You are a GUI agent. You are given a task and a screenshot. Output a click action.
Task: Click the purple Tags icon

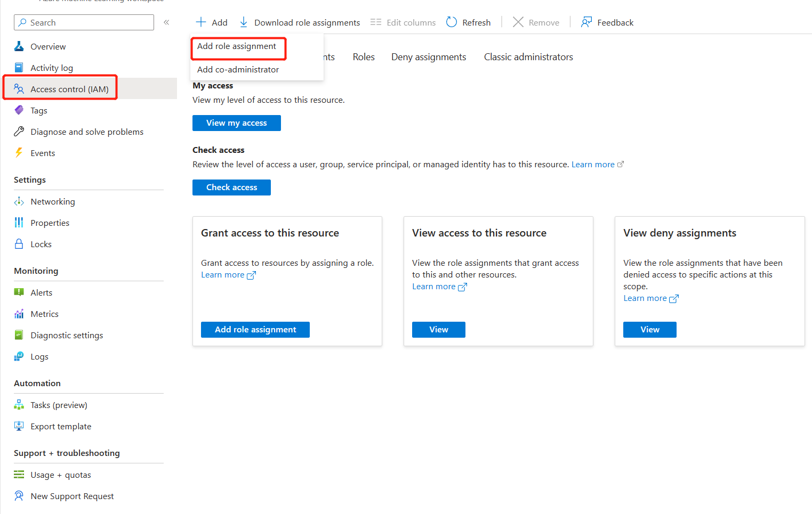point(19,110)
